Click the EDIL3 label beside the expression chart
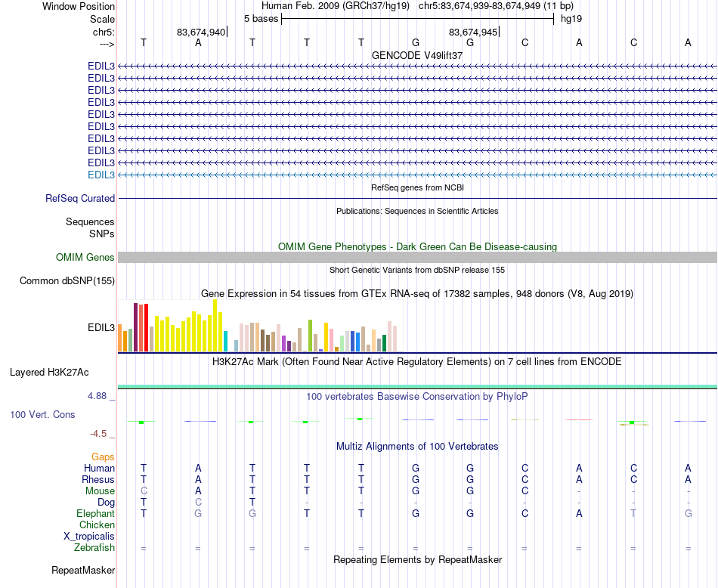Screen dimensions: 718x588 tap(101, 327)
